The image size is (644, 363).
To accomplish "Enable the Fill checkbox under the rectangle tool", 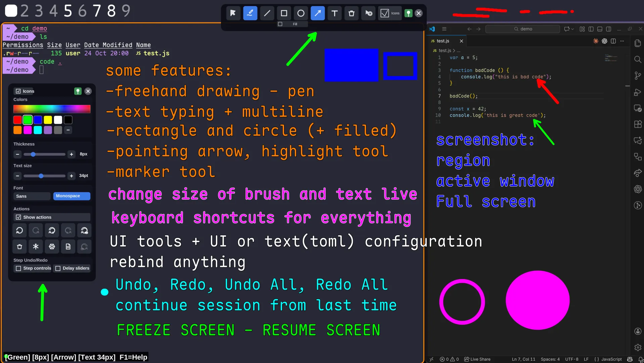I will click(281, 24).
